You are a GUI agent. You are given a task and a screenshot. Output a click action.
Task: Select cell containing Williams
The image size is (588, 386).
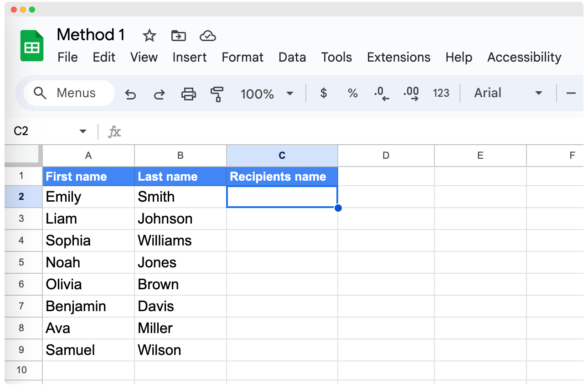[181, 240]
